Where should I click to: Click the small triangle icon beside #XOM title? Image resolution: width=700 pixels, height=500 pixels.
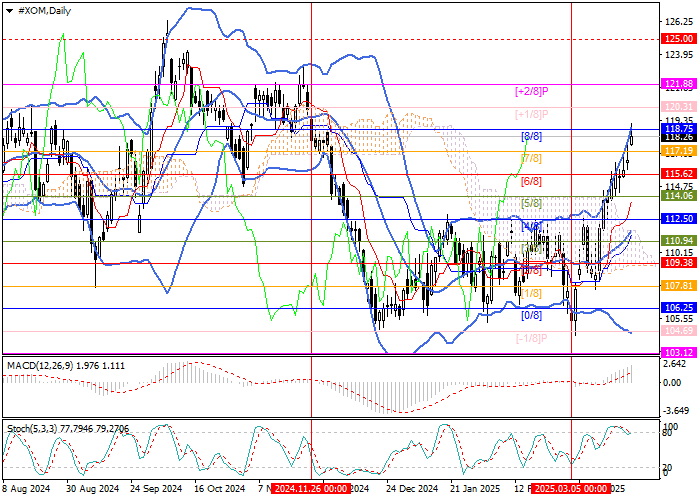point(9,9)
